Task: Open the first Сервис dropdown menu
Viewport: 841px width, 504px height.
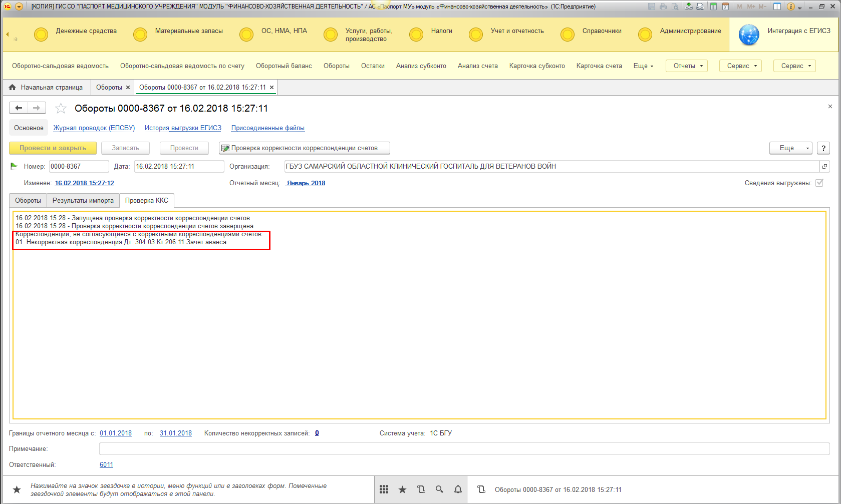Action: 740,66
